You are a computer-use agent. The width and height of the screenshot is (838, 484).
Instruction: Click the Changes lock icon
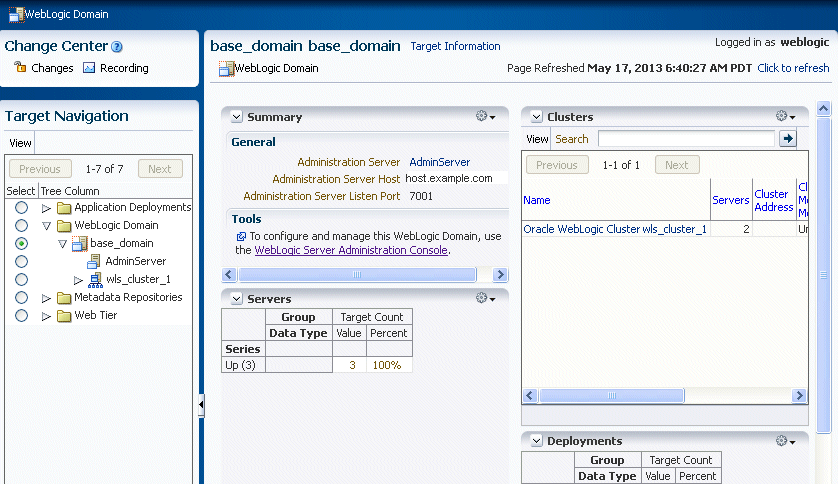point(20,67)
